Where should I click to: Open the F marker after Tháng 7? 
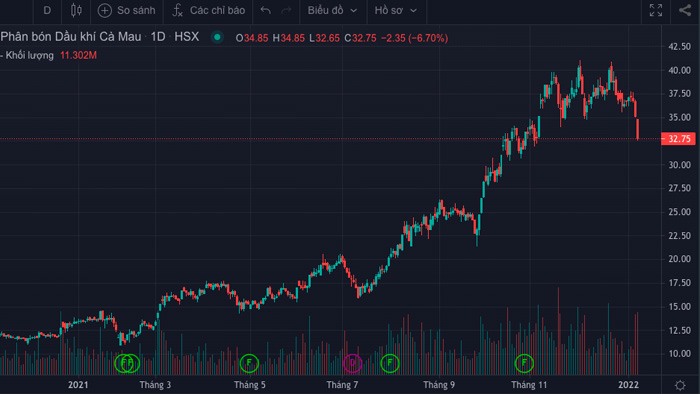click(390, 363)
